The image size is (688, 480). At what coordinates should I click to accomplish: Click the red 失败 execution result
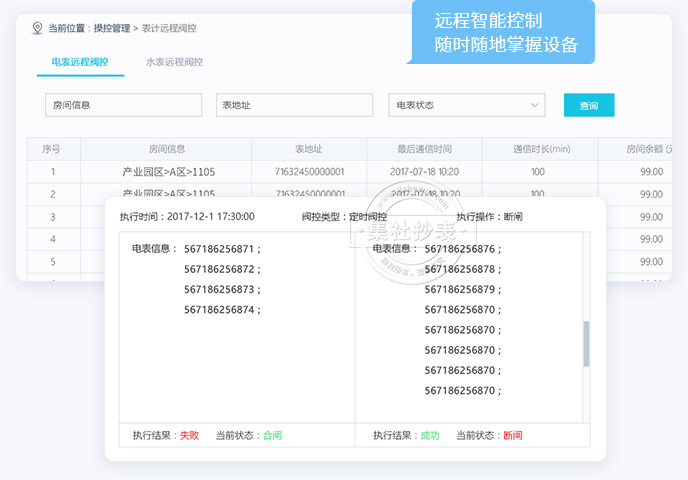189,436
